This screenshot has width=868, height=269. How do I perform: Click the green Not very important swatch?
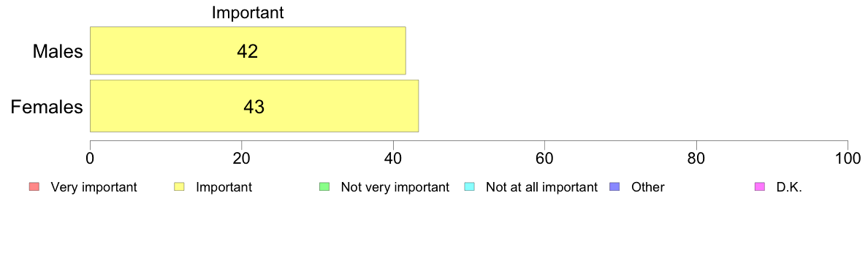click(324, 187)
